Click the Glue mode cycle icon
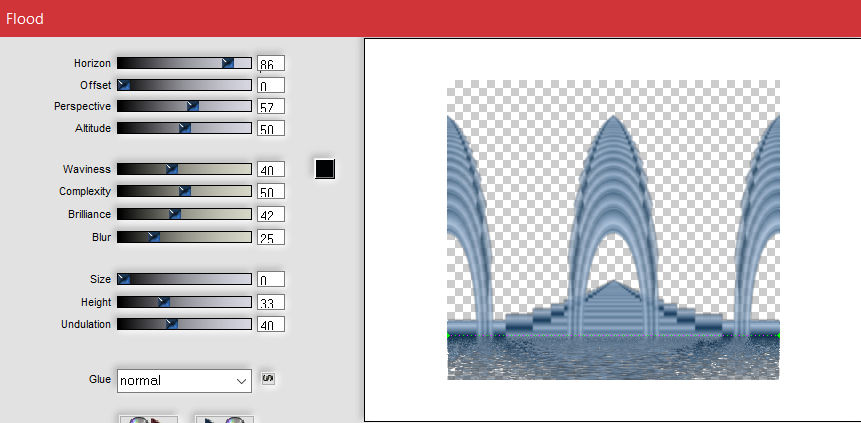This screenshot has width=861, height=423. [x=268, y=379]
